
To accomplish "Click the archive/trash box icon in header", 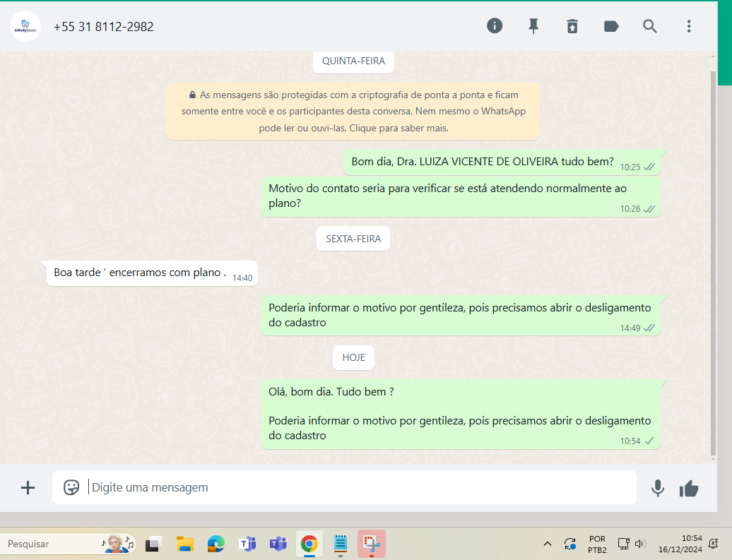I will [x=572, y=26].
